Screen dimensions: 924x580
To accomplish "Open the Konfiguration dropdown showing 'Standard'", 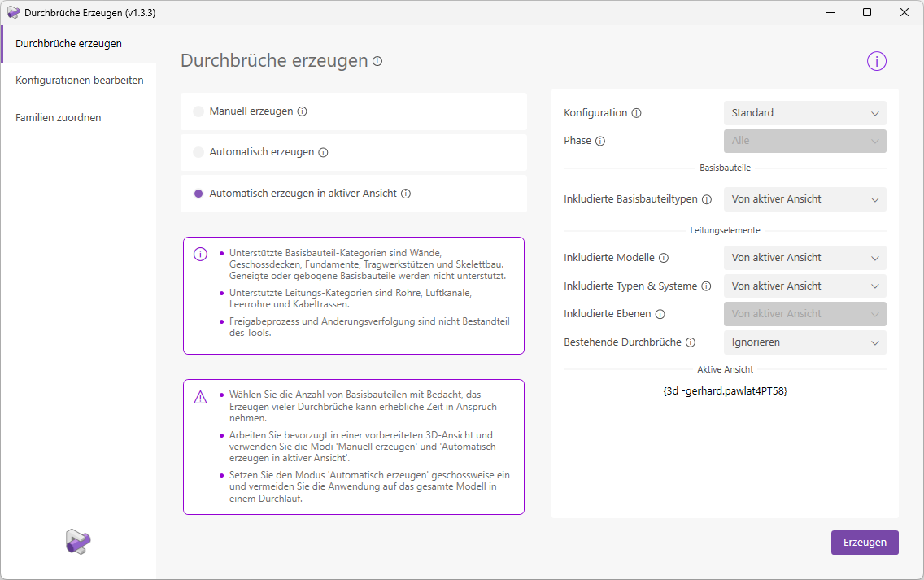I will (804, 112).
